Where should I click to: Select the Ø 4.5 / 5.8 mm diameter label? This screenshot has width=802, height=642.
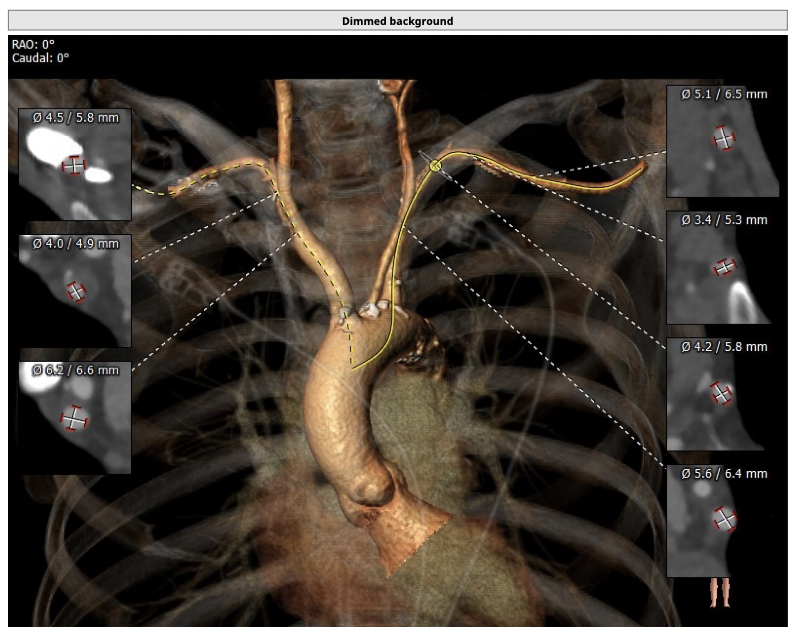coord(75,117)
